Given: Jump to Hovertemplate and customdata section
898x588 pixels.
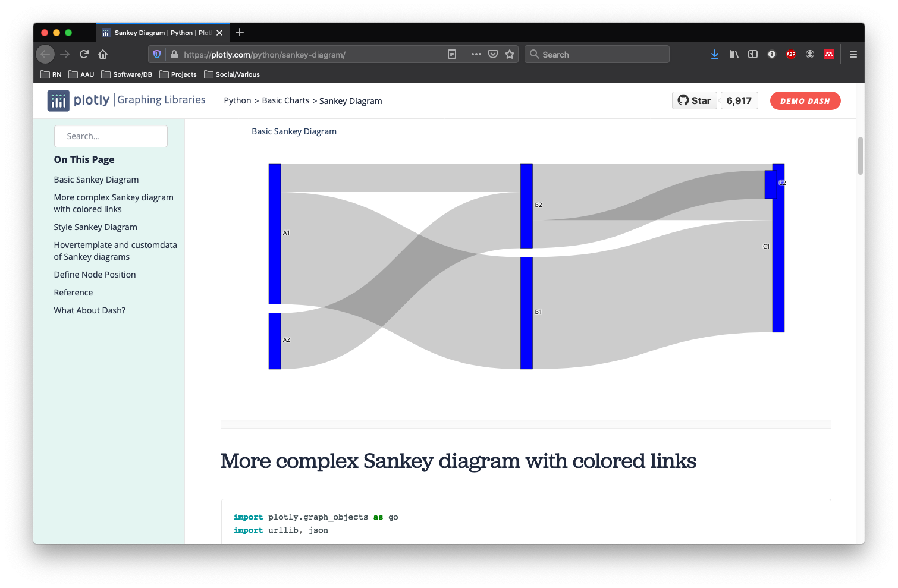Looking at the screenshot, I should tap(115, 251).
